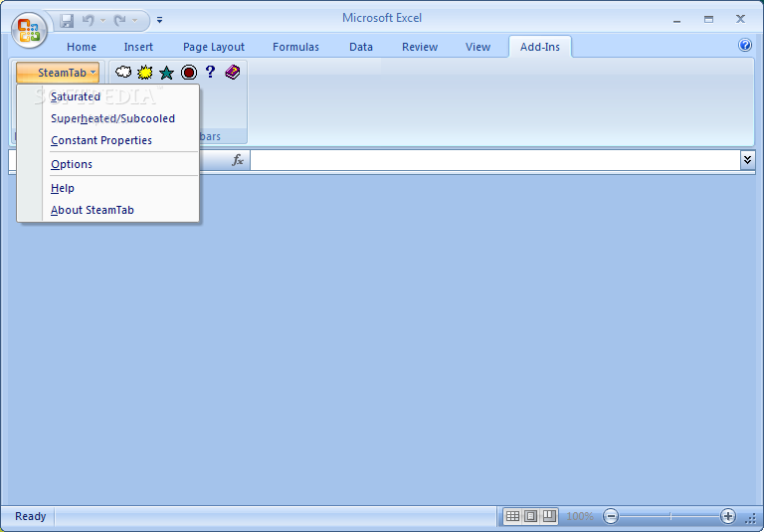The image size is (764, 532).
Task: Switch to Normal view icon
Action: pyautogui.click(x=512, y=516)
